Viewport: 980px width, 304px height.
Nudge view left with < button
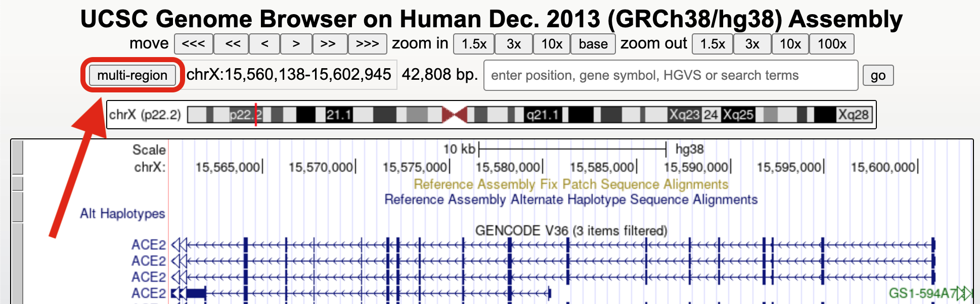[x=264, y=44]
